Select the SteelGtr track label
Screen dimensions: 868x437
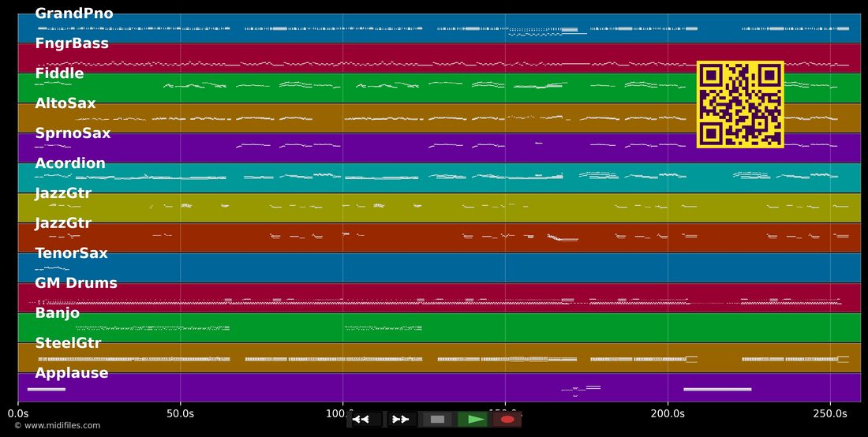(x=68, y=343)
